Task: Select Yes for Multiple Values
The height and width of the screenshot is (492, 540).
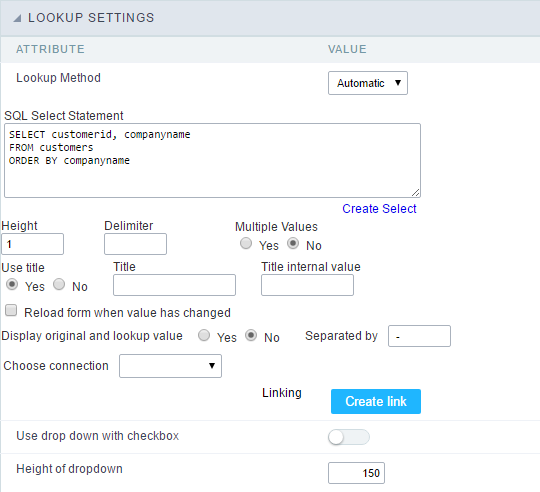Action: (x=246, y=243)
